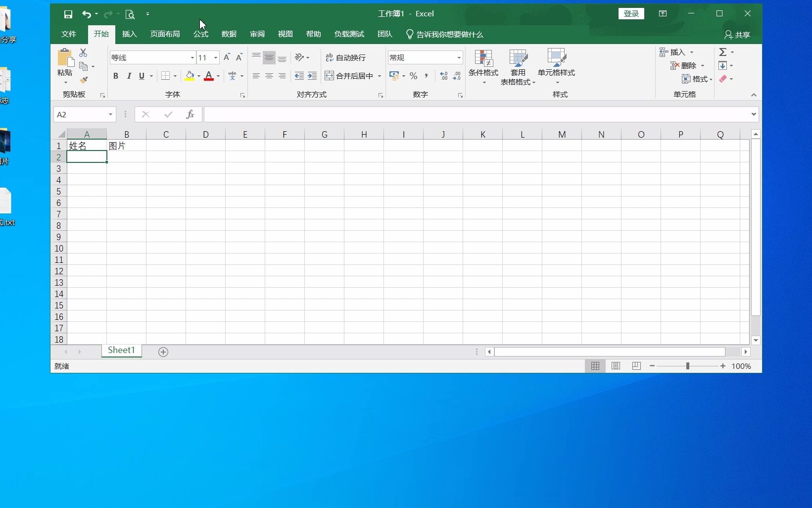Switch to the 页面布局 tab
Viewport: 812px width, 508px height.
point(165,34)
